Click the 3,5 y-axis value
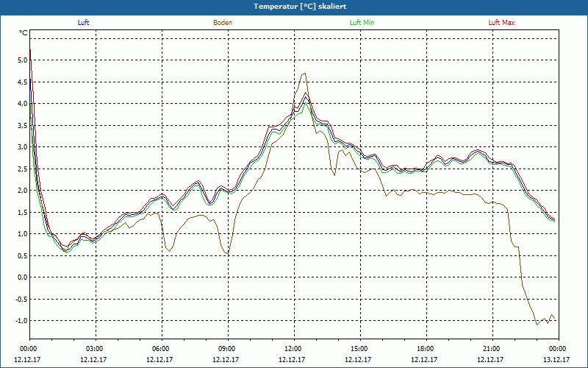Viewport: 588px width, 368px height. click(x=23, y=125)
